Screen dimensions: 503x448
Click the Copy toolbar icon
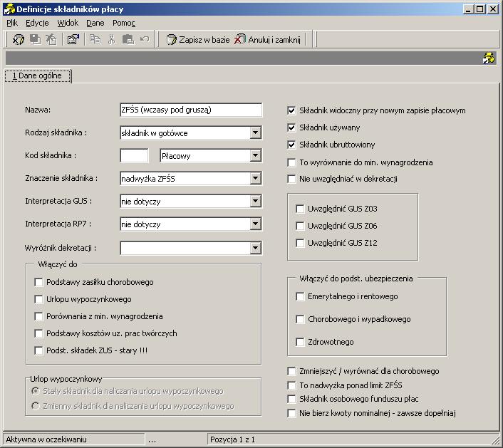95,39
